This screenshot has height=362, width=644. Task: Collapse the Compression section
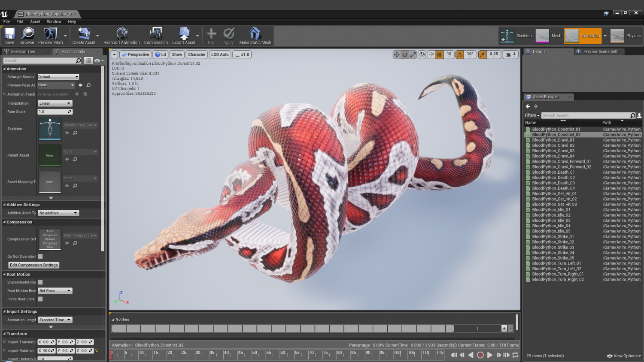[x=4, y=222]
